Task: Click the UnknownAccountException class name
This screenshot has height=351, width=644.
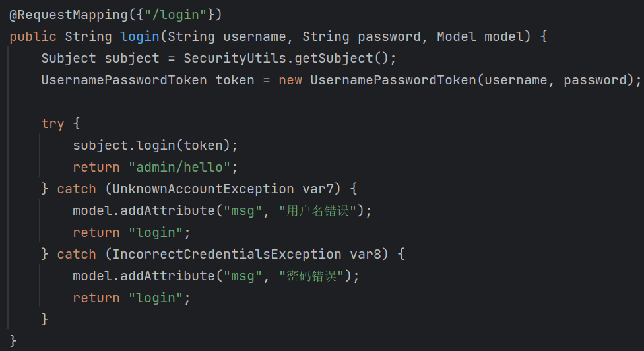Action: [203, 189]
